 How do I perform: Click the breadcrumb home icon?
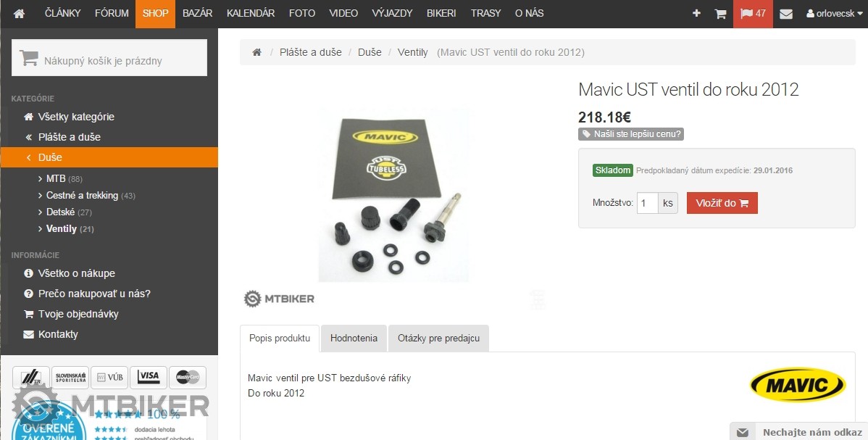pos(257,52)
